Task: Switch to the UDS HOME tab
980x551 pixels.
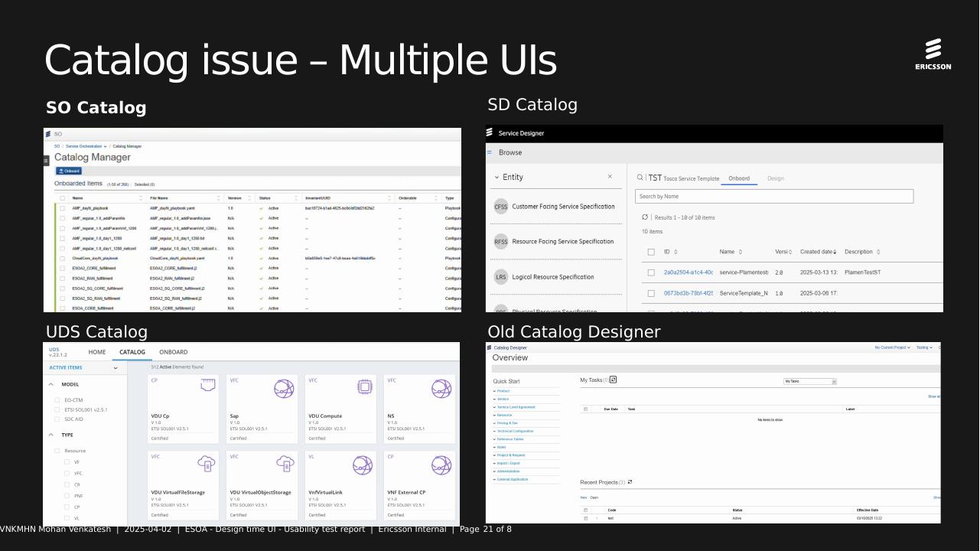Action: [97, 352]
